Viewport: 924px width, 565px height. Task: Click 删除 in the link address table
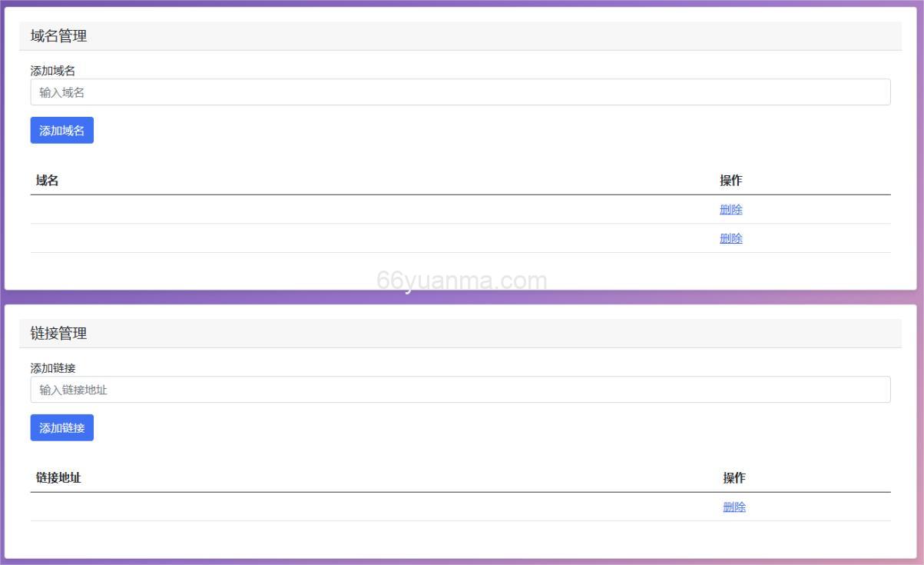tap(734, 507)
